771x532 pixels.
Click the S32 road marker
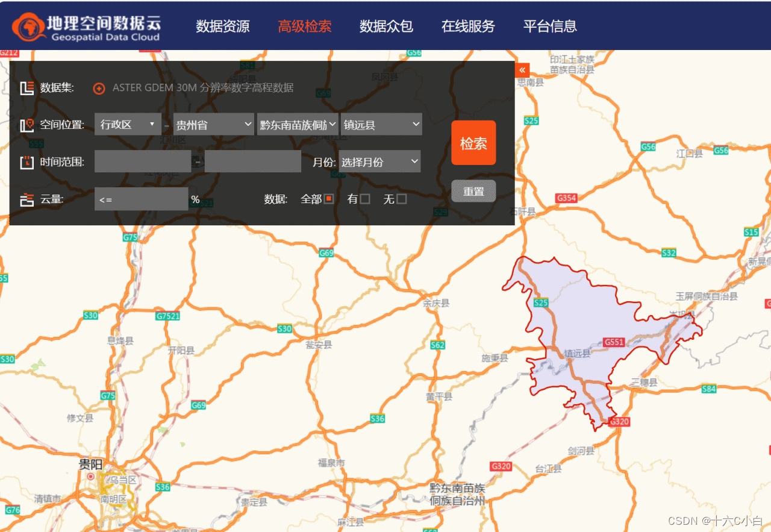tap(669, 253)
